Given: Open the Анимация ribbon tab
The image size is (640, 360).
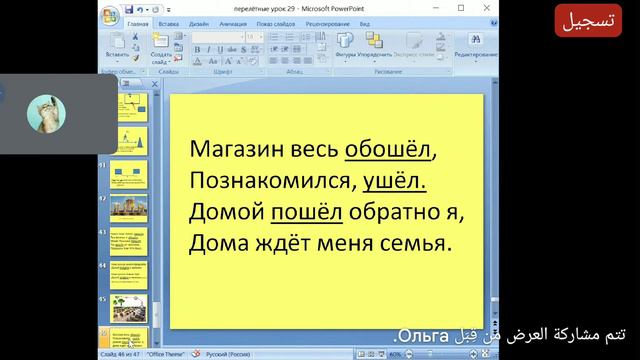Looking at the screenshot, I should coord(233,24).
